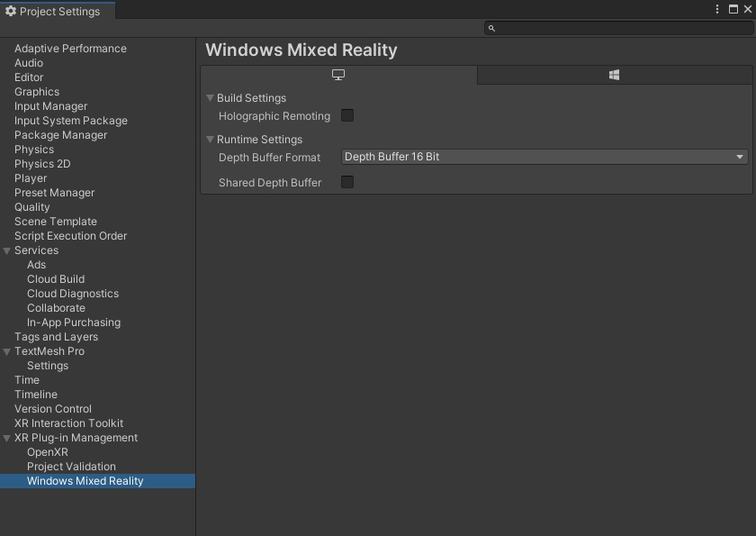Open In-App Purchasing settings

(74, 323)
